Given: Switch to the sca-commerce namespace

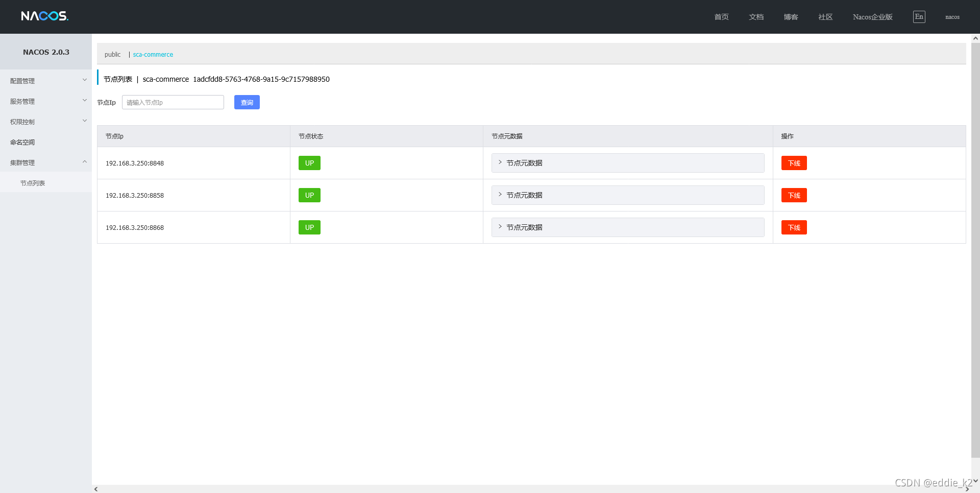Looking at the screenshot, I should tap(153, 55).
